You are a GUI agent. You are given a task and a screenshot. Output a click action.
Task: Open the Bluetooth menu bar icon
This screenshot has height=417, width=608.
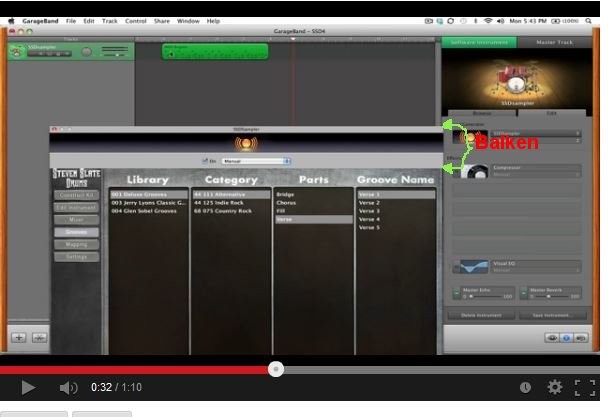[475, 21]
